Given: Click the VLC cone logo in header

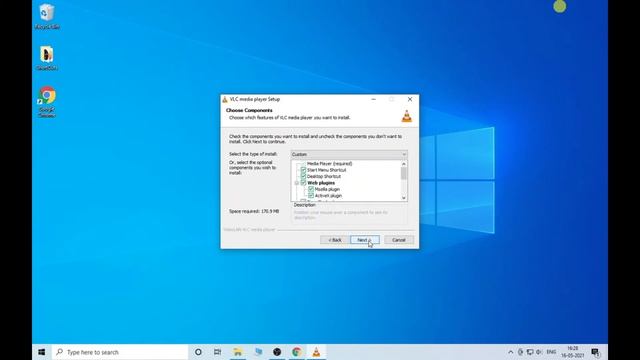Looking at the screenshot, I should pos(407,116).
